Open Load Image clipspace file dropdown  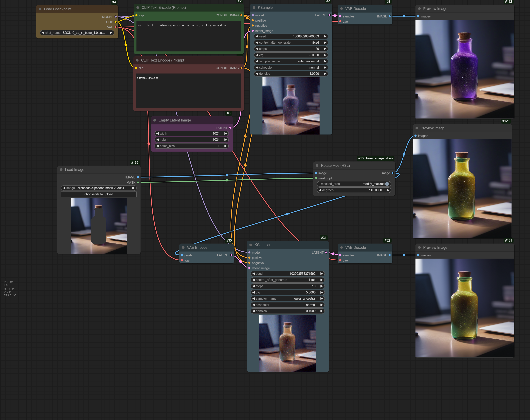(x=99, y=188)
